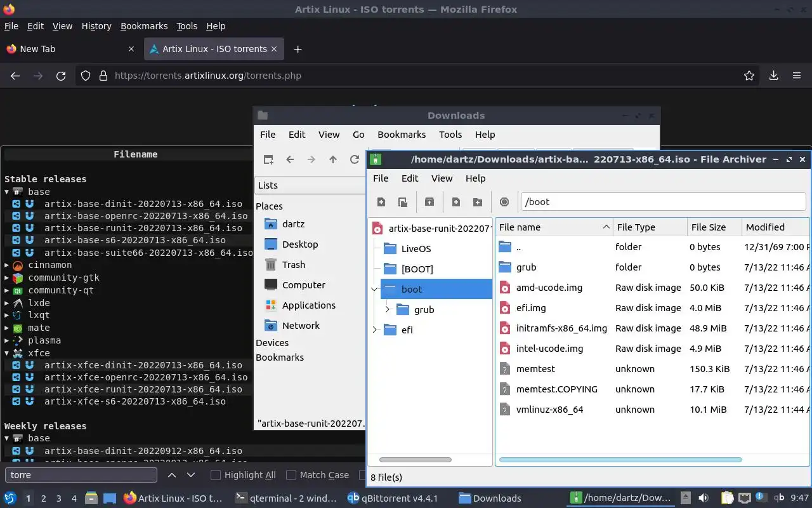The image size is (812, 508).
Task: Open the Bookmarks menu in Downloads window
Action: 402,135
